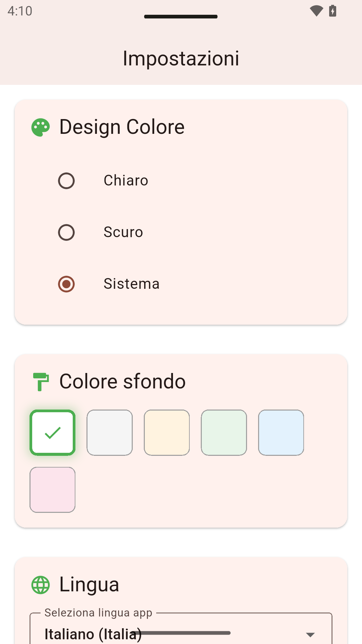Open the language dropdown arrow
Screen dimensions: 362x644
pos(310,635)
